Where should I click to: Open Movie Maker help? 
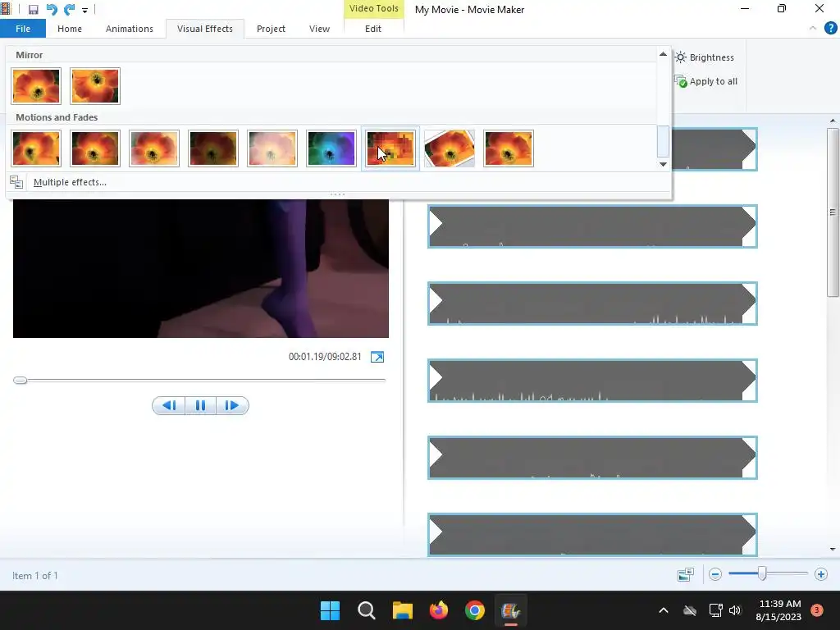(x=830, y=28)
